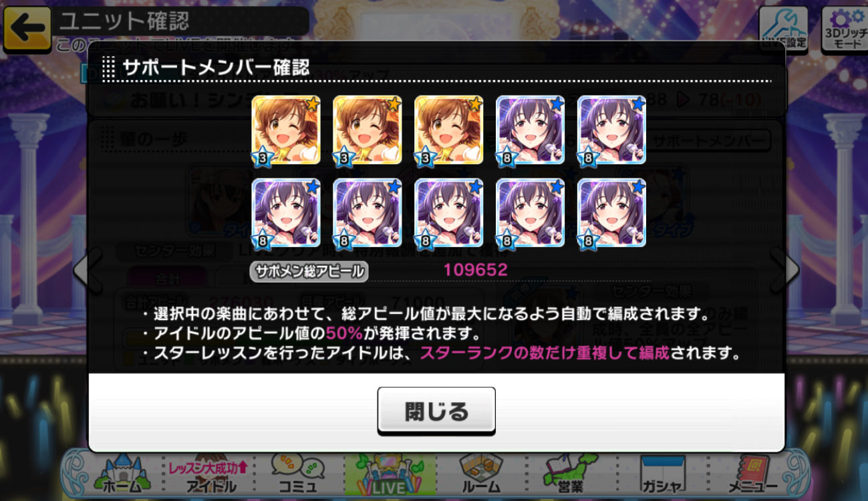Open the メニュー book icon
The height and width of the screenshot is (501, 868).
pos(752,475)
